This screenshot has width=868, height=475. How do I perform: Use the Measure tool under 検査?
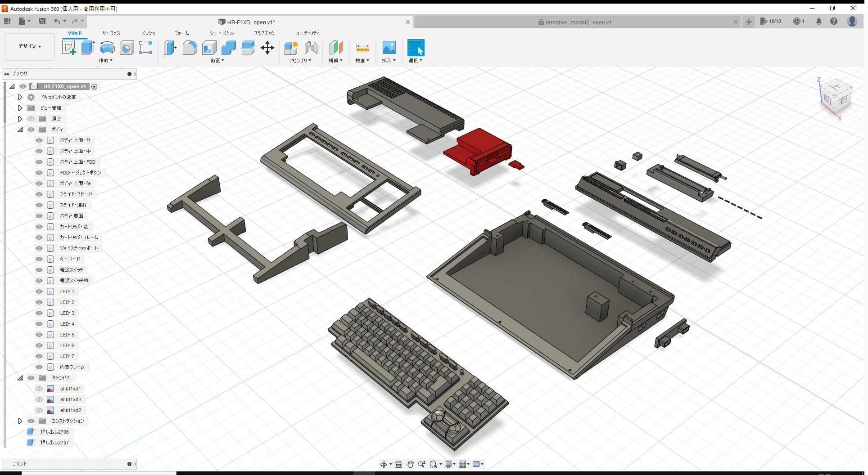362,47
